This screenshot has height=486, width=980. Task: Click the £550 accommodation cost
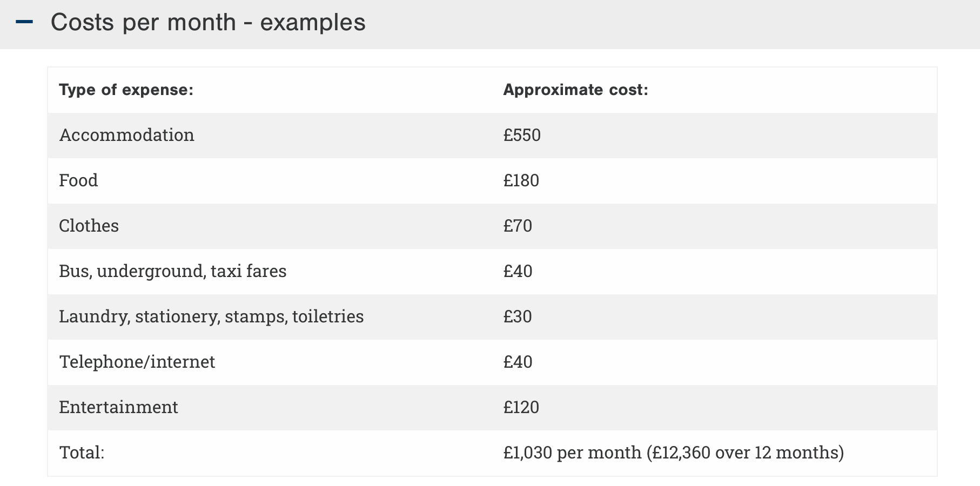click(521, 135)
